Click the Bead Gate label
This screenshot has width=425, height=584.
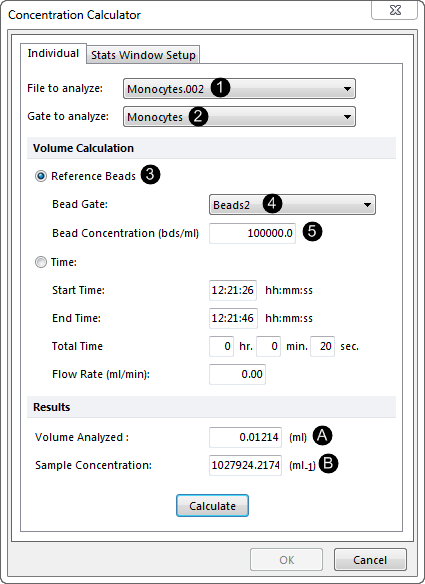coord(80,204)
